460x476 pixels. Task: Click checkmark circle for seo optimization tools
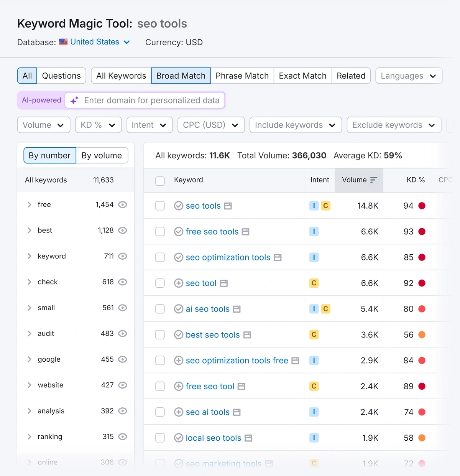[x=179, y=257]
